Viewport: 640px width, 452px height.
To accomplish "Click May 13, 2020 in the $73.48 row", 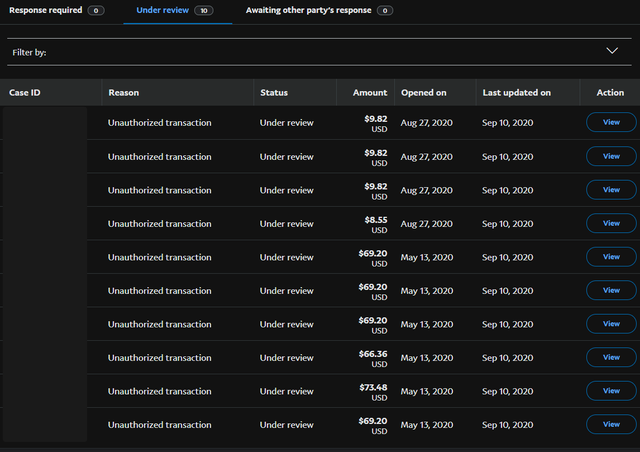I will (427, 391).
